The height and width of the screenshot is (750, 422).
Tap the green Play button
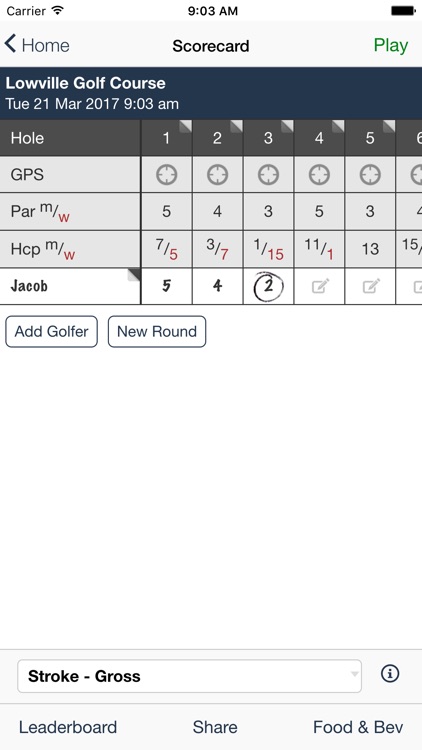[391, 45]
